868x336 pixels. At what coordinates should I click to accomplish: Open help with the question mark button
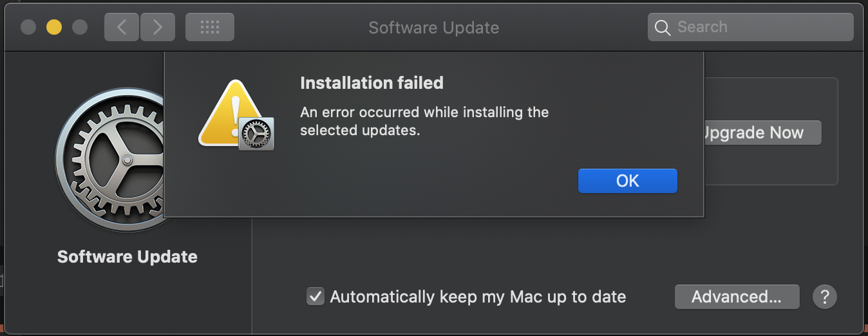824,297
